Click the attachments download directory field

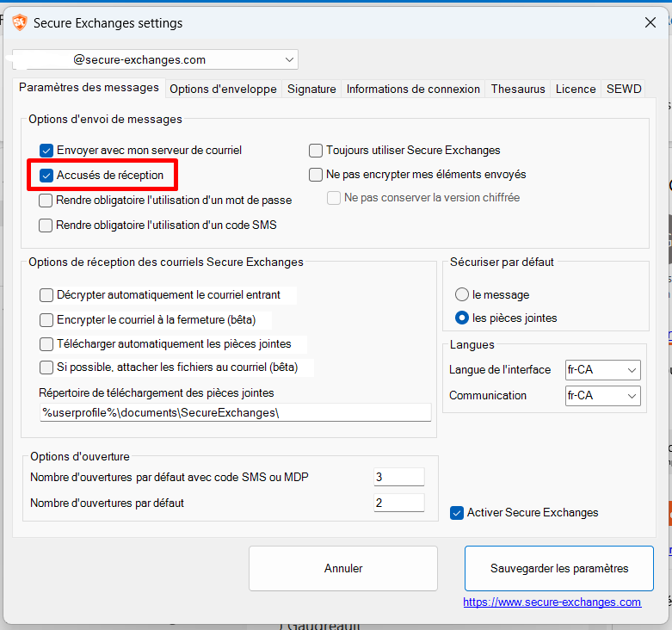click(235, 412)
